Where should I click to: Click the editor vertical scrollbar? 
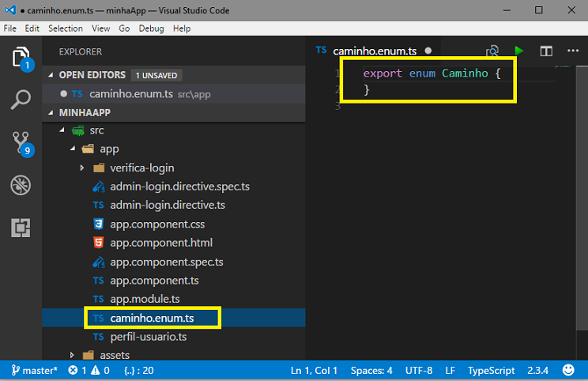click(582, 198)
